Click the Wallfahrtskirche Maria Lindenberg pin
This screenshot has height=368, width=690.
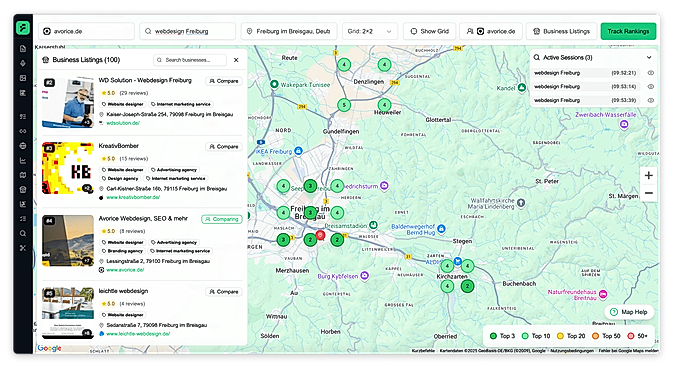(x=521, y=202)
